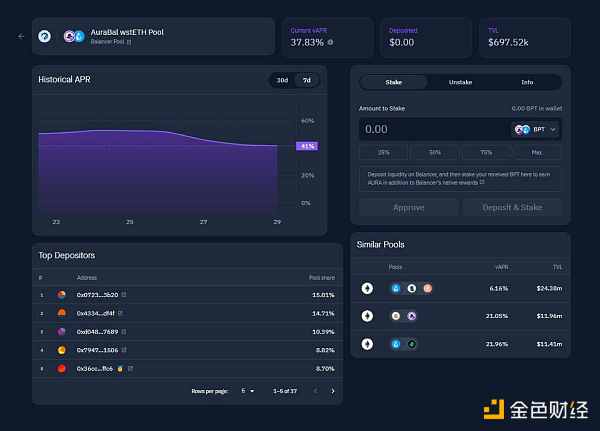Click the Ethereum icon of the 6.16% pool
This screenshot has width=600, height=431.
[x=367, y=288]
